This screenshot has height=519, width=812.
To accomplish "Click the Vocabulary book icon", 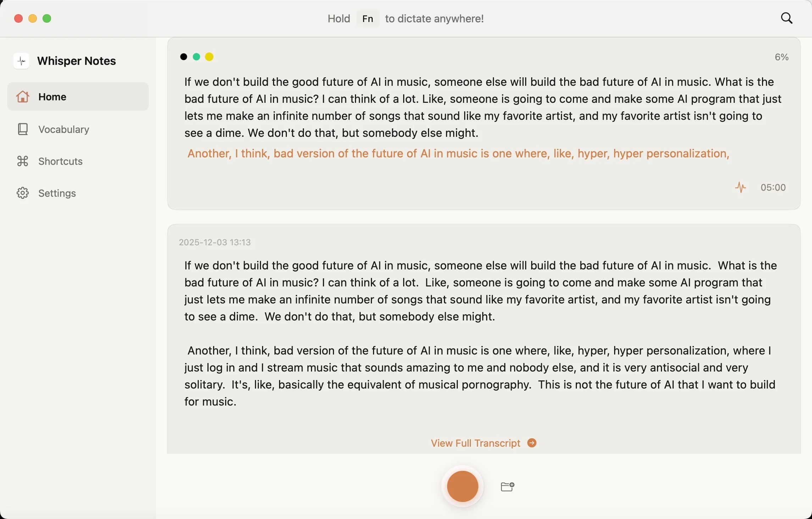I will tap(22, 129).
